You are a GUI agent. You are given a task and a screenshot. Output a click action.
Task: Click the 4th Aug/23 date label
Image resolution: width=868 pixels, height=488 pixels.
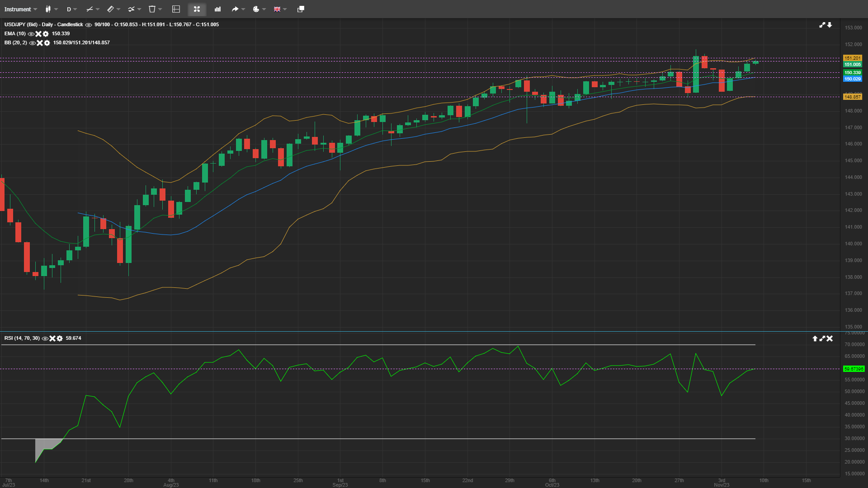pyautogui.click(x=171, y=483)
